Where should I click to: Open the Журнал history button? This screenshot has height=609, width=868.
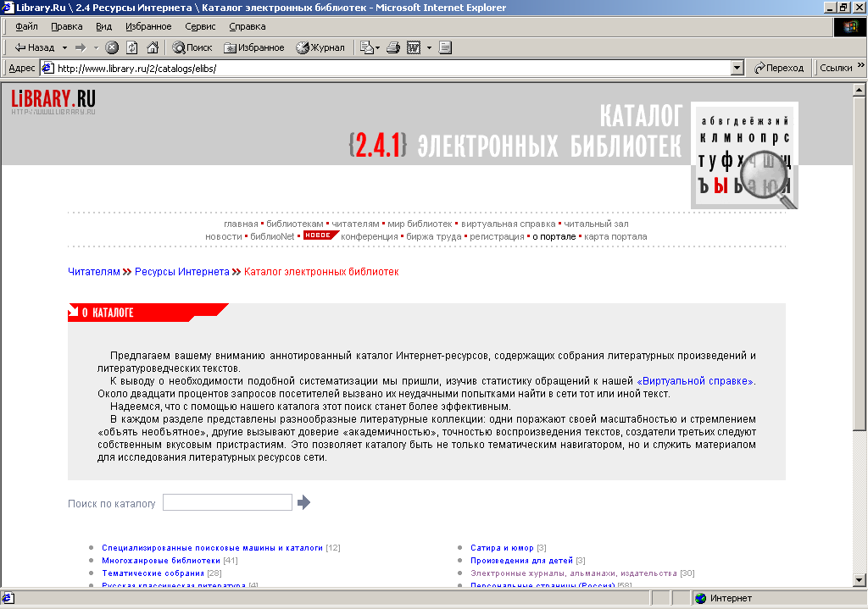coord(320,47)
